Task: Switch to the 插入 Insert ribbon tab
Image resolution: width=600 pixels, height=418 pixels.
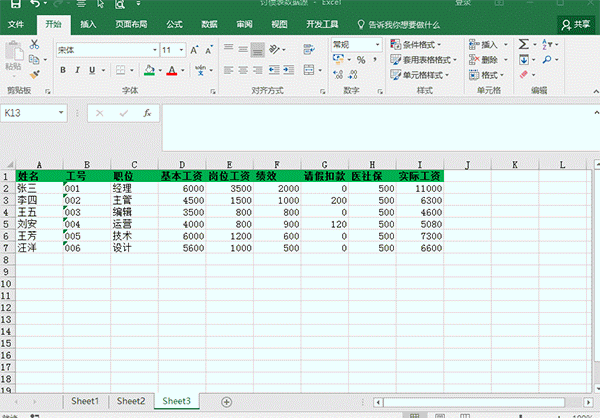Action: 88,24
